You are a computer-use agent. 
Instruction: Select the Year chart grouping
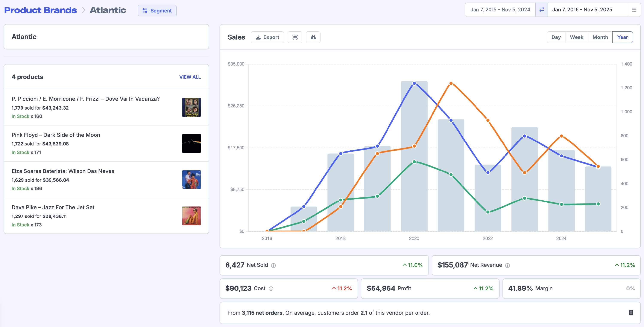point(622,37)
